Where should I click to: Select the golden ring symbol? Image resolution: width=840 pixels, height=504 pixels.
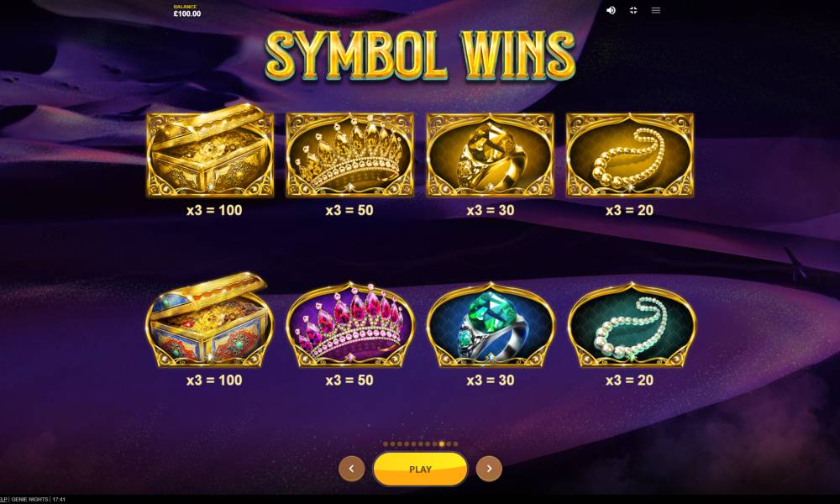491,155
